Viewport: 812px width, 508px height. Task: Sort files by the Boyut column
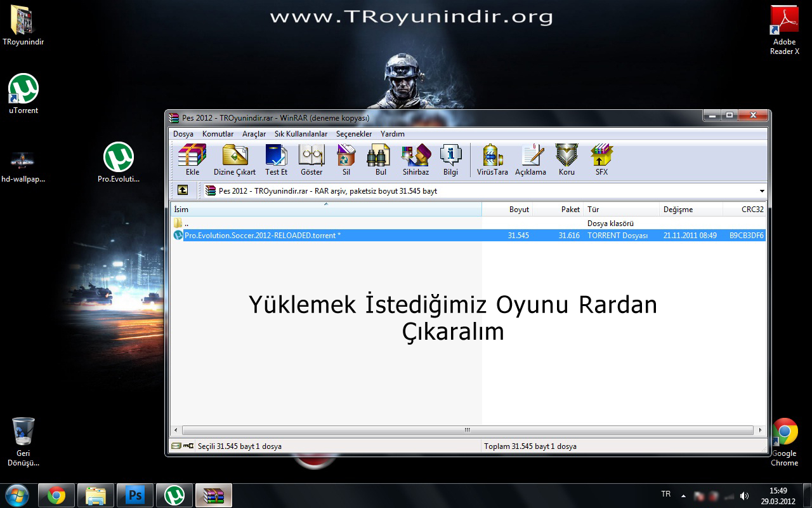[x=507, y=210]
